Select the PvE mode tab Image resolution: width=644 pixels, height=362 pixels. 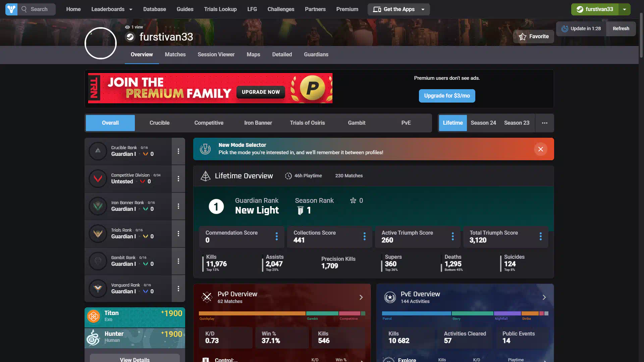[406, 123]
